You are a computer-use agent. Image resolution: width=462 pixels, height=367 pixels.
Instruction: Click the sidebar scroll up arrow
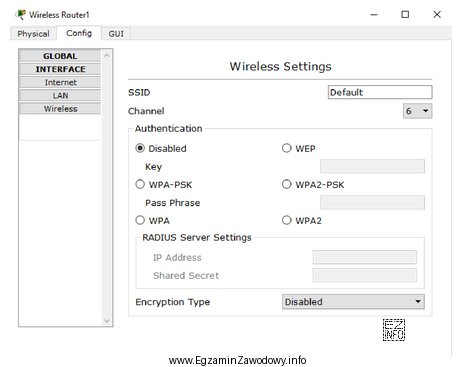point(107,55)
